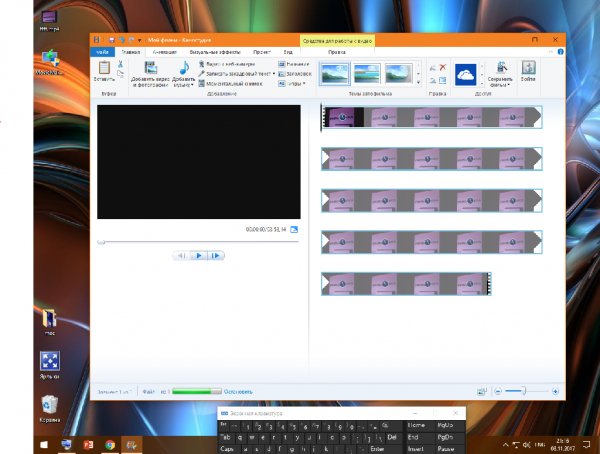The width and height of the screenshot is (600, 454).
Task: Select first storyboard clip strip
Action: pos(432,117)
